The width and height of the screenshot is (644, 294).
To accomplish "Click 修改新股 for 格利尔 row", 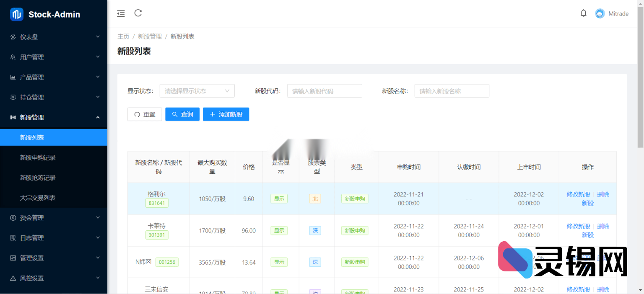I will click(578, 194).
